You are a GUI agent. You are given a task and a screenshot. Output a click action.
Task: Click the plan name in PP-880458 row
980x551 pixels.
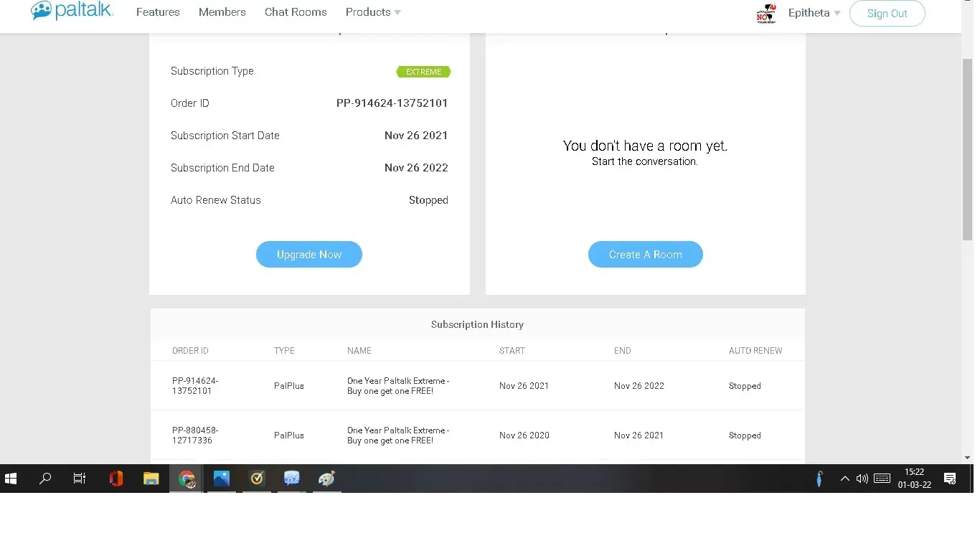click(398, 435)
